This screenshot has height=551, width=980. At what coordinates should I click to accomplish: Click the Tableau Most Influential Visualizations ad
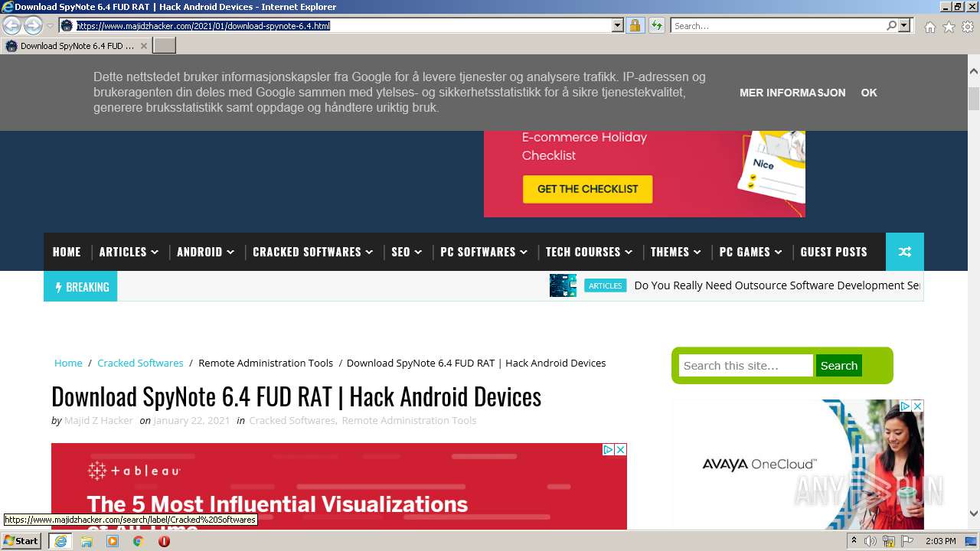(x=339, y=487)
